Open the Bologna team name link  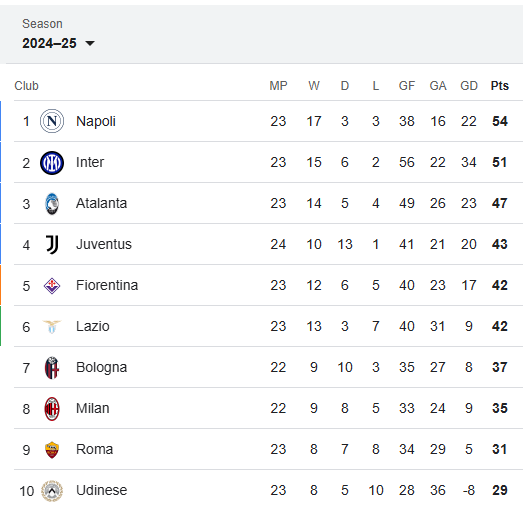coord(101,368)
